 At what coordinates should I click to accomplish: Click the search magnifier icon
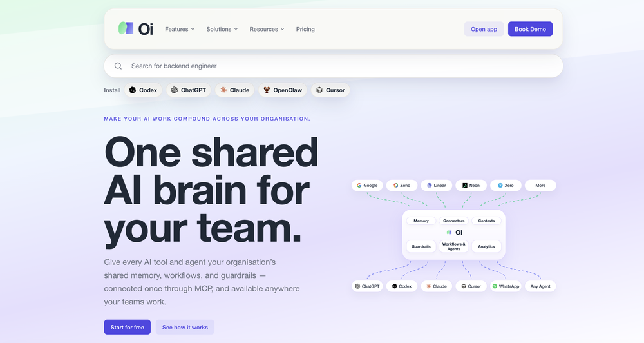tap(118, 66)
